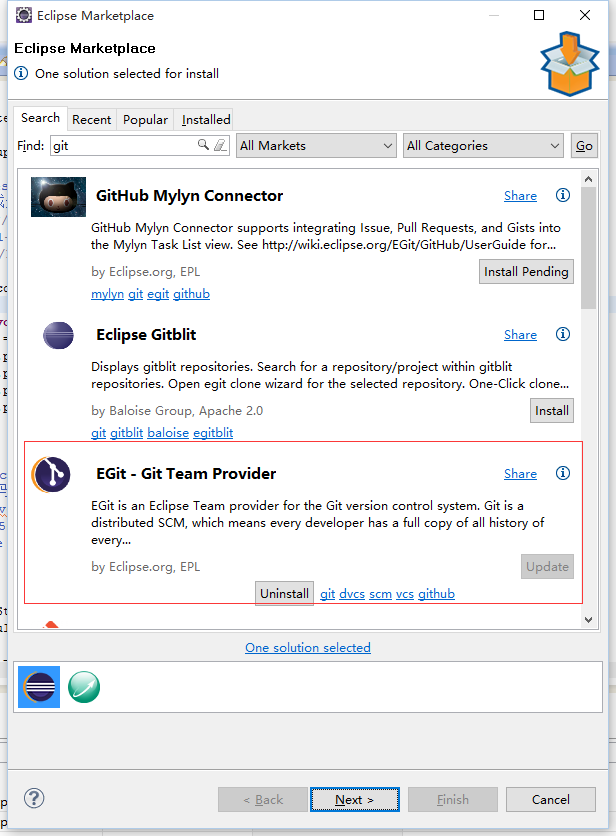Open the All Markets dropdown
This screenshot has width=616, height=836.
coord(316,146)
